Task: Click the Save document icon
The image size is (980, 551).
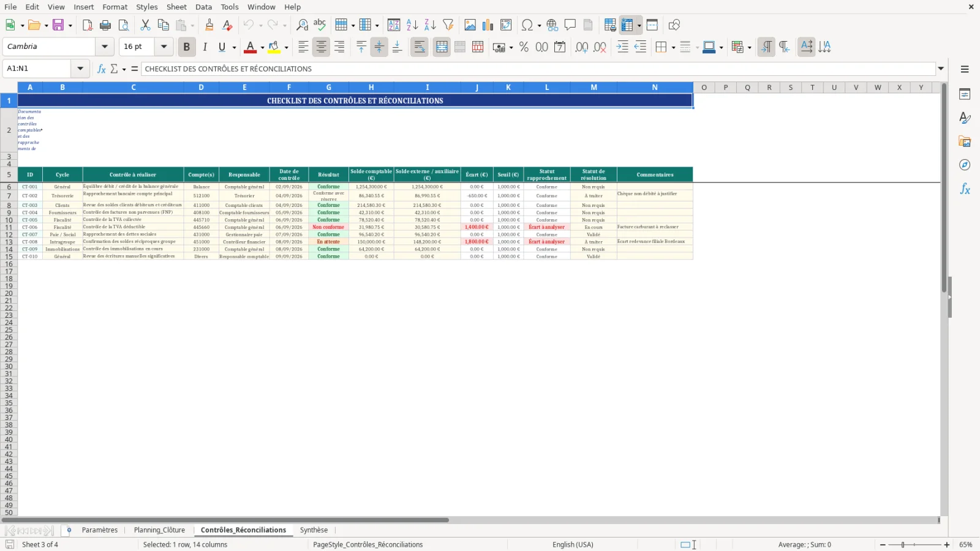Action: pos(58,25)
